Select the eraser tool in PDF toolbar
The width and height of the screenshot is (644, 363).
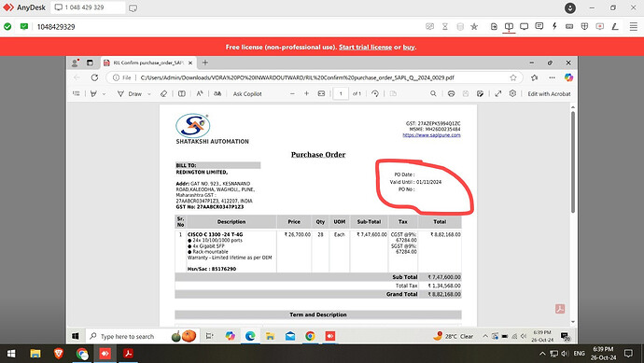pyautogui.click(x=163, y=93)
